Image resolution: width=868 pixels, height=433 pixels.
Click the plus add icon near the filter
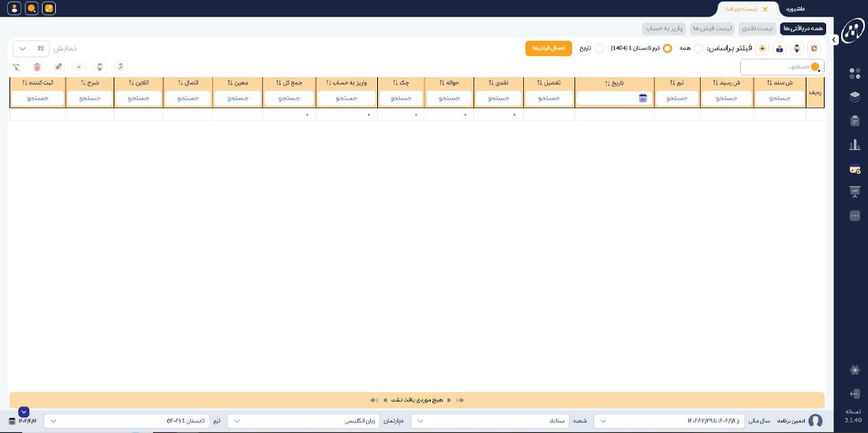coord(762,48)
